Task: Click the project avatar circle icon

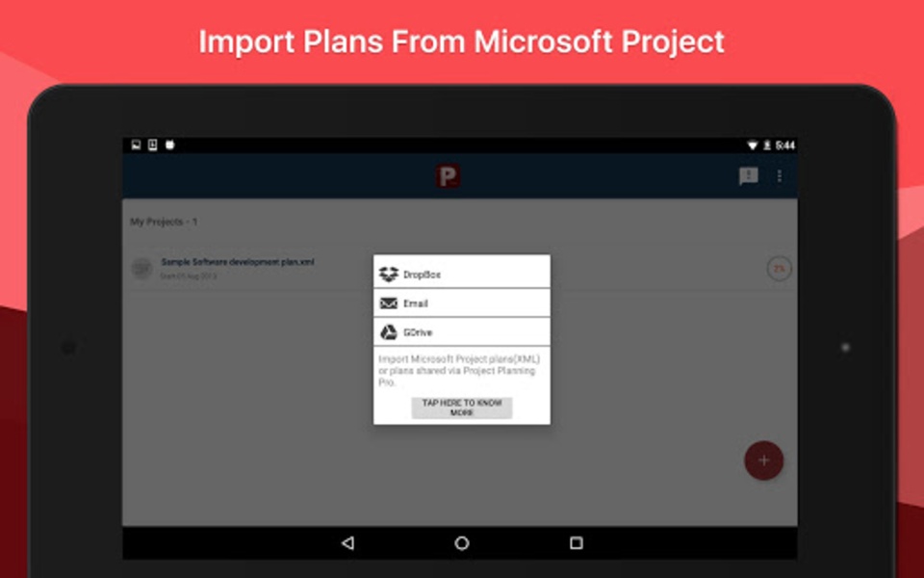Action: click(142, 269)
